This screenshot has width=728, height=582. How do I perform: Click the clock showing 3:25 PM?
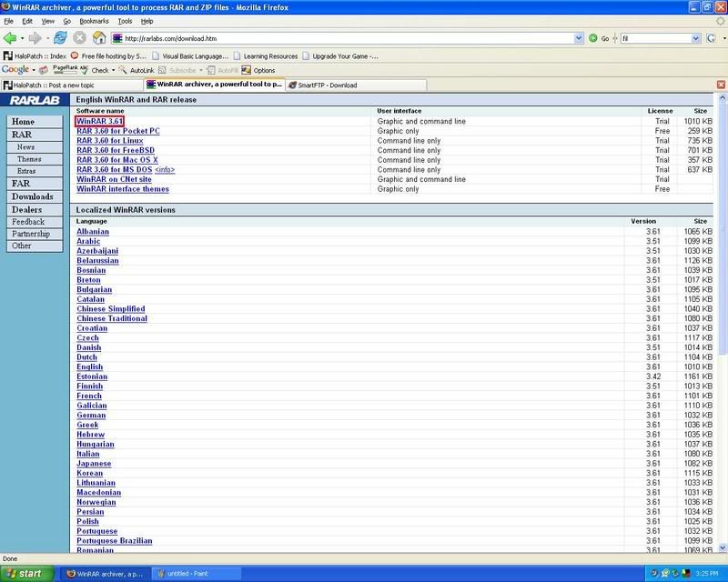(x=707, y=574)
